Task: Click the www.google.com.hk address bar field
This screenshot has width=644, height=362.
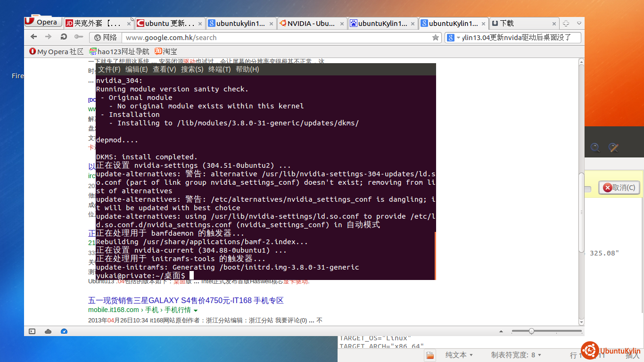Action: coord(273,38)
